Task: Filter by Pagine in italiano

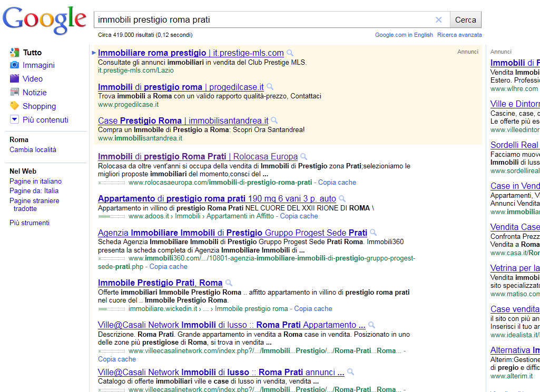Action: pyautogui.click(x=35, y=181)
